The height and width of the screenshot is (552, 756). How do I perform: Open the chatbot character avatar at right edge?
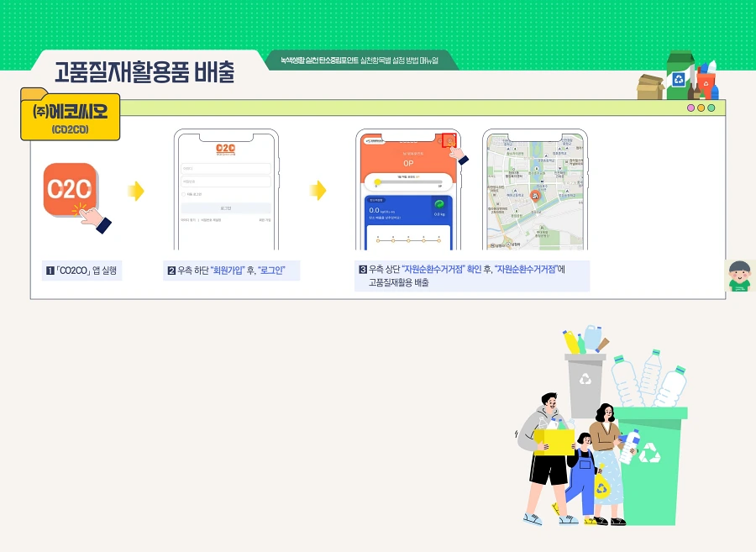(x=739, y=276)
